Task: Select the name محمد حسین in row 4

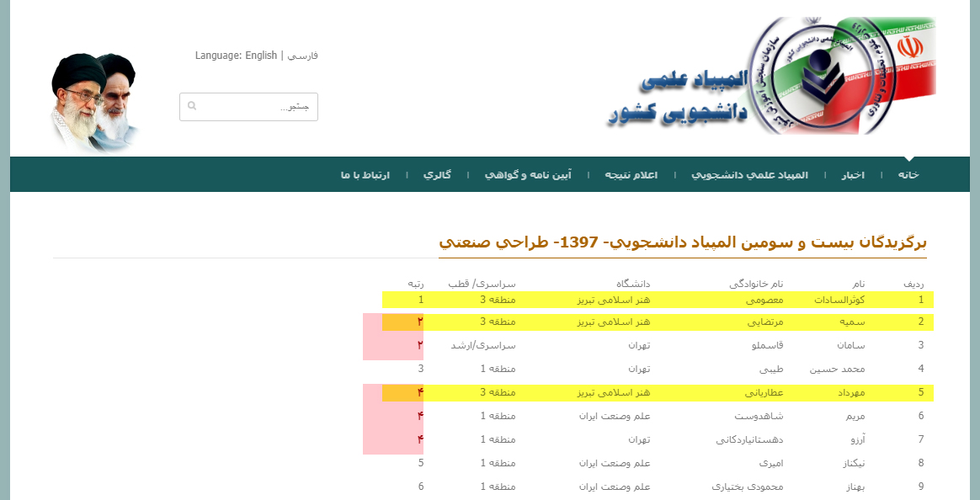Action: pos(838,369)
